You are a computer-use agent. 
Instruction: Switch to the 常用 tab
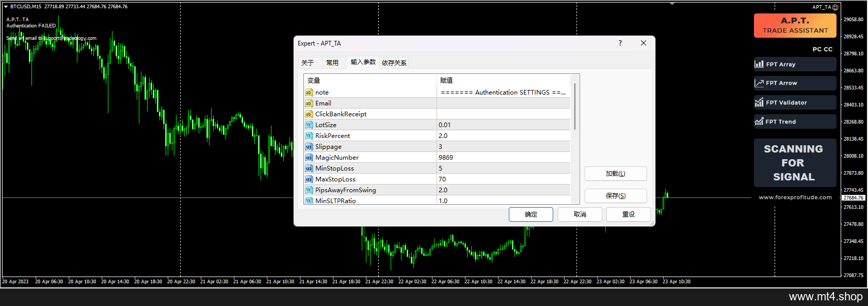click(x=332, y=63)
